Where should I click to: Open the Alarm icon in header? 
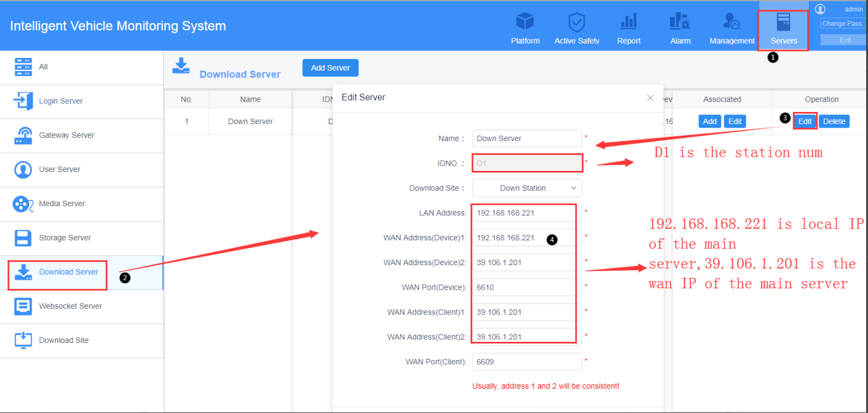coord(680,22)
